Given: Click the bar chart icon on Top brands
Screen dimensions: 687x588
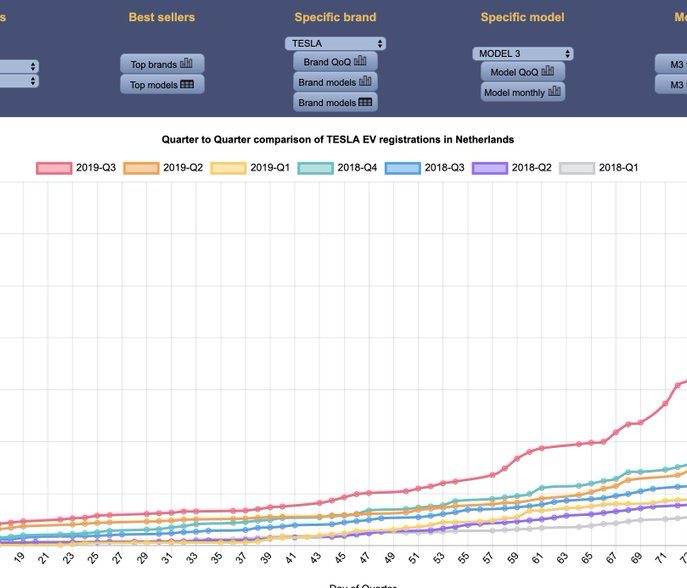Looking at the screenshot, I should point(186,63).
